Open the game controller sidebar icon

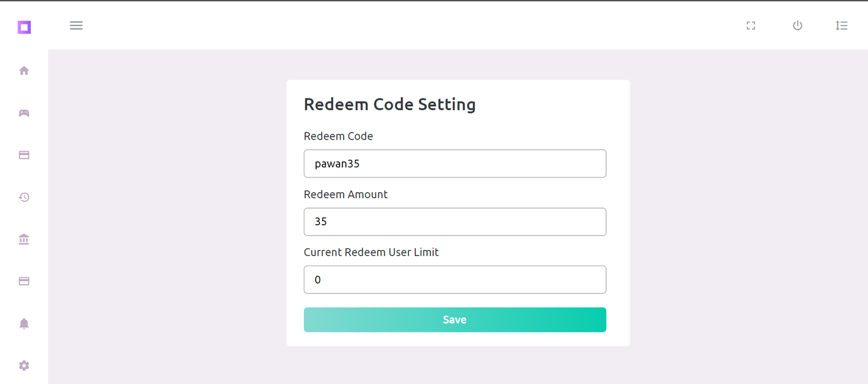[24, 113]
